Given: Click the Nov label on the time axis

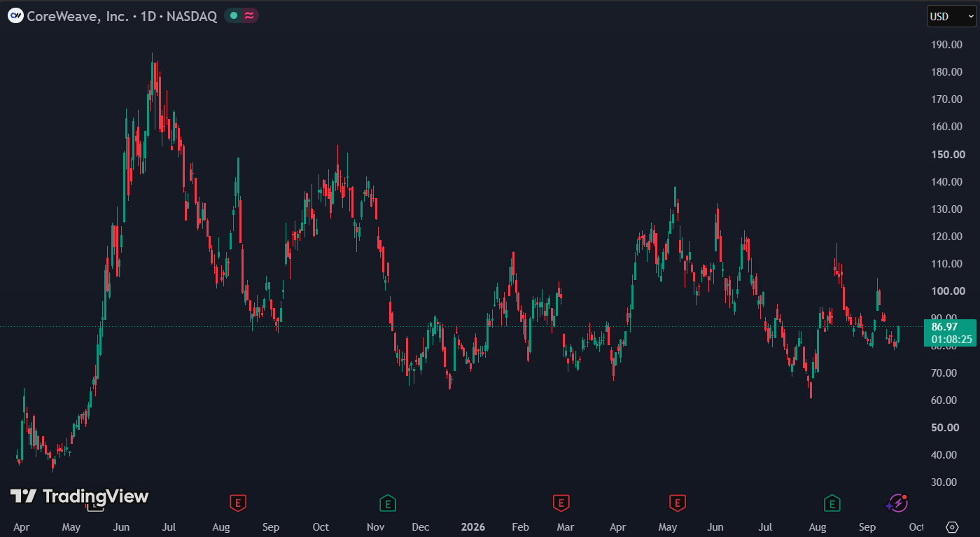Looking at the screenshot, I should (x=376, y=527).
